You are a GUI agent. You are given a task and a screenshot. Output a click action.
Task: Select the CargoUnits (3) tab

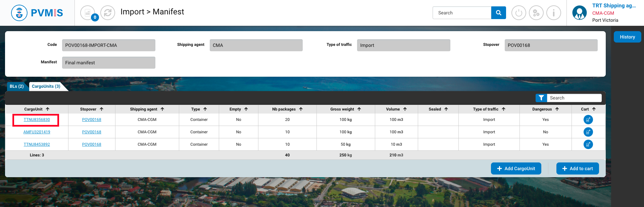(46, 86)
